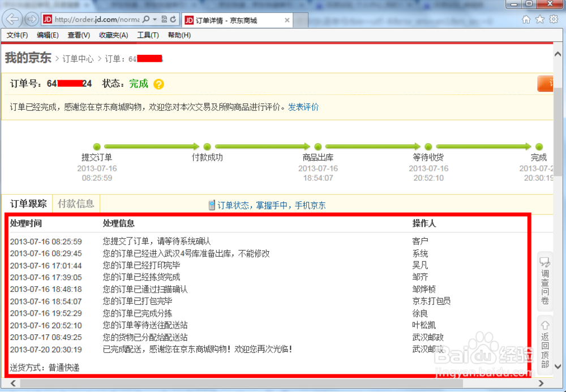Click the JD favicon in the address bar
Image resolution: width=566 pixels, height=392 pixels.
click(48, 19)
